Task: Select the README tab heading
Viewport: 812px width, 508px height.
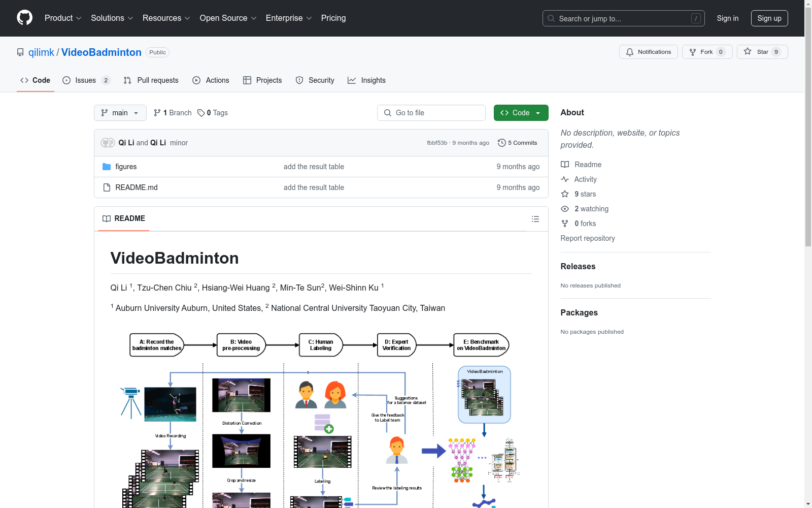Action: pos(124,218)
